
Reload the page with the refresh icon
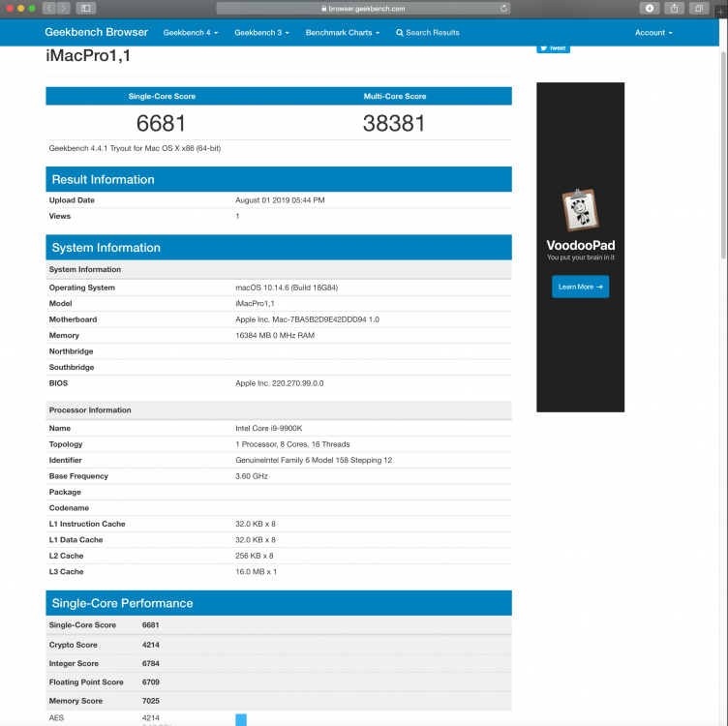pyautogui.click(x=503, y=9)
